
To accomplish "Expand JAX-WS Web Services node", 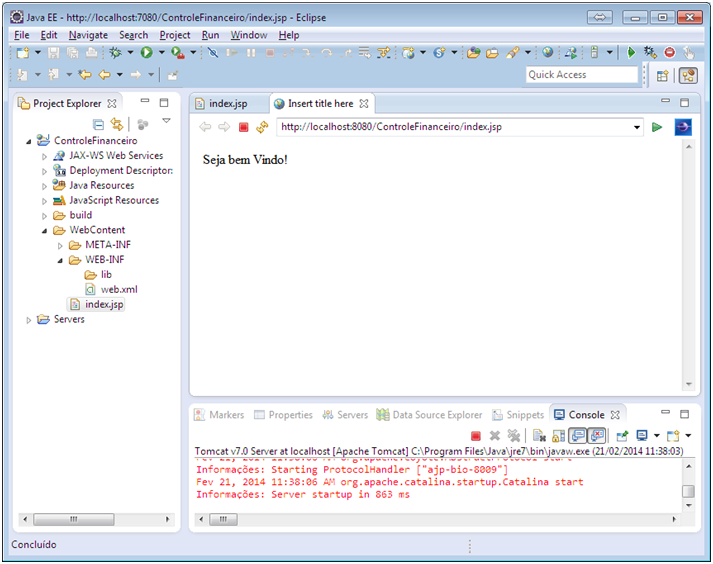I will pyautogui.click(x=44, y=156).
